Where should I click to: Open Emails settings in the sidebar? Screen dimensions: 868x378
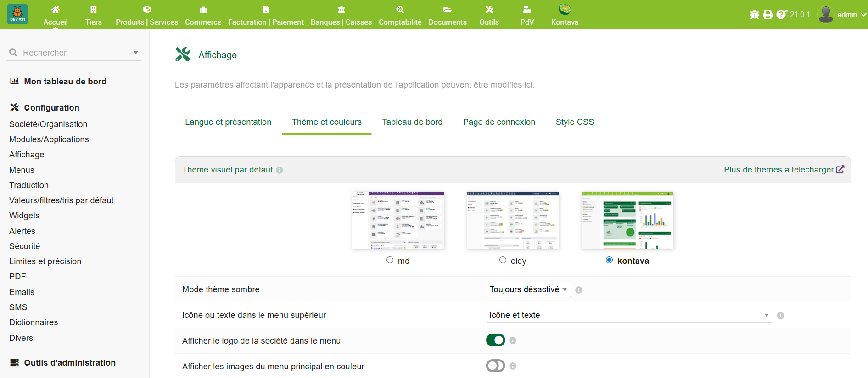click(22, 292)
